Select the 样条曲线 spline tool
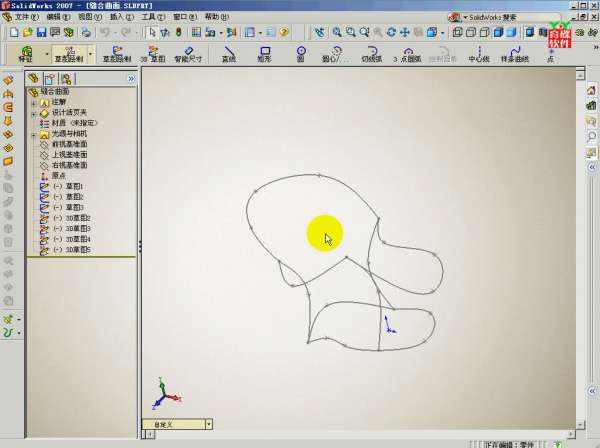Viewport: 600px width, 448px height. [515, 54]
